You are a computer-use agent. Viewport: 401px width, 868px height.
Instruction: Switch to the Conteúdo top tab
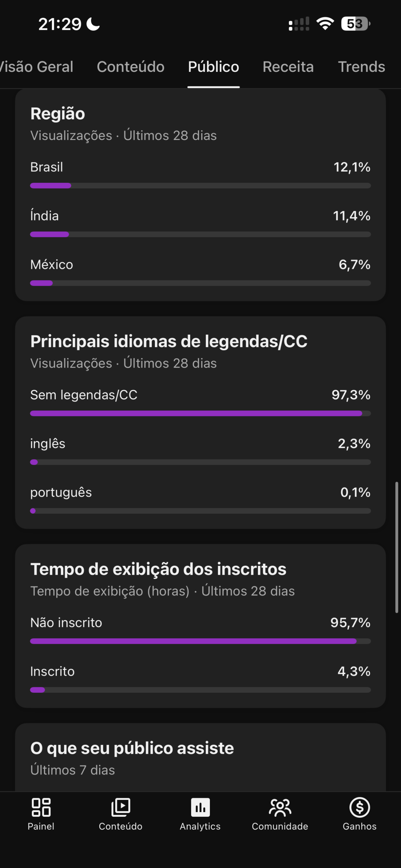point(131,67)
